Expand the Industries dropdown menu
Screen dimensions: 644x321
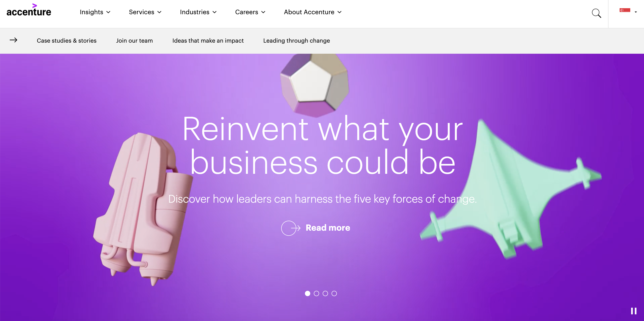(198, 12)
